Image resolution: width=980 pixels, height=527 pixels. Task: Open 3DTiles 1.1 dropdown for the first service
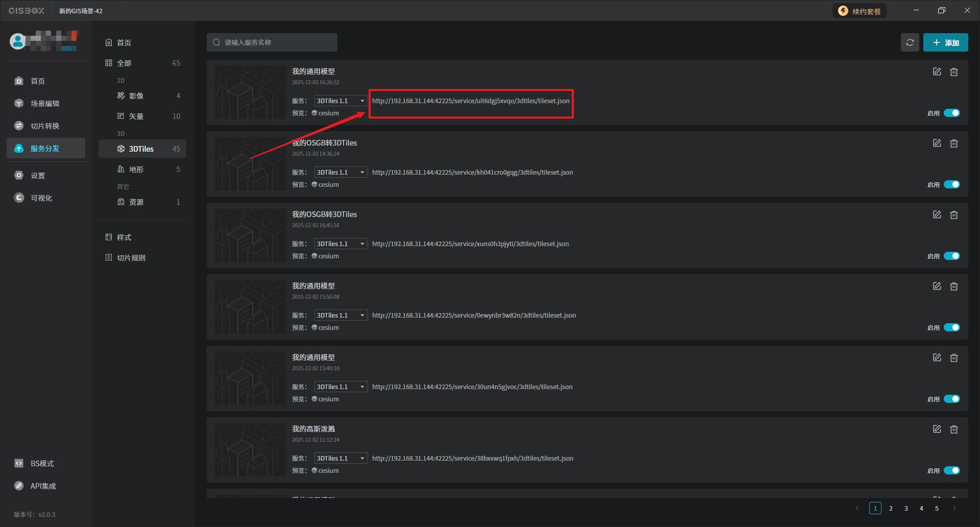(340, 101)
